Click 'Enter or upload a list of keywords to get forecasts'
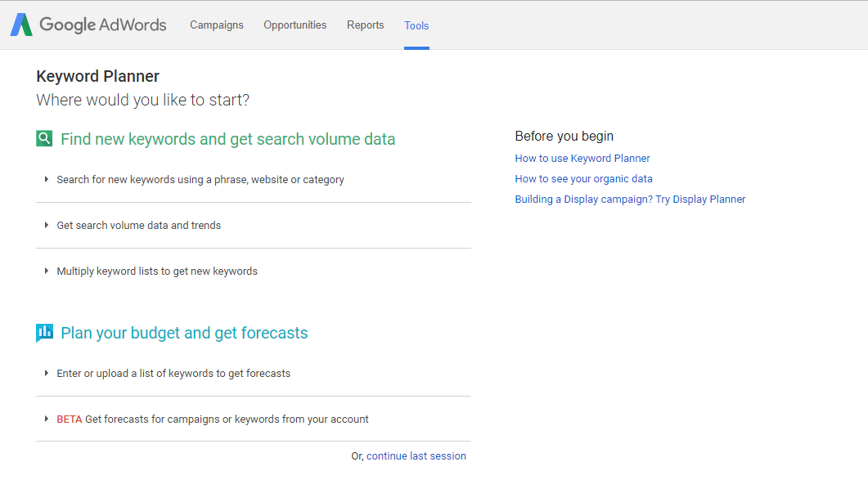 pos(173,374)
